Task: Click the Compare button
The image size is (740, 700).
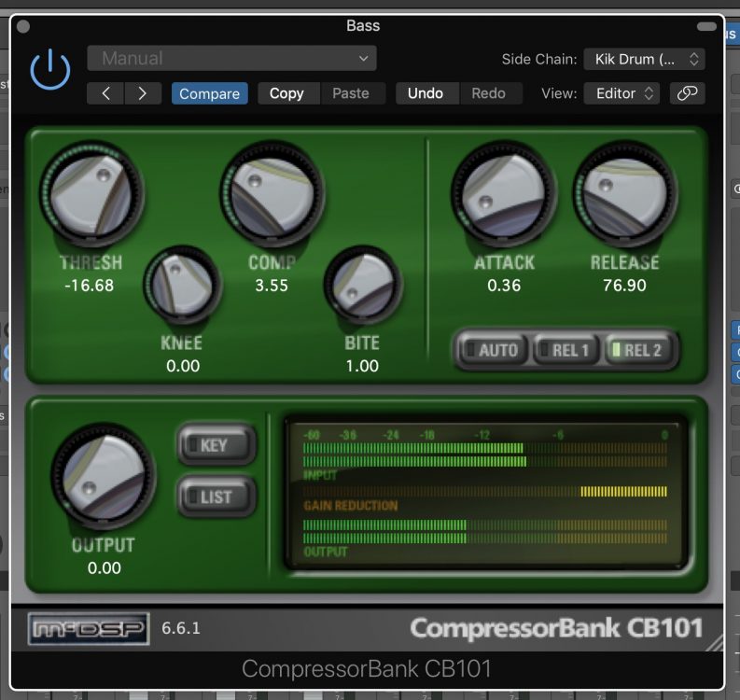Action: click(x=209, y=93)
